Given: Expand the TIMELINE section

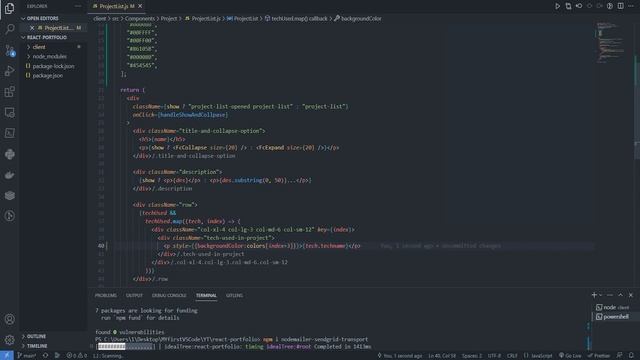Looking at the screenshot, I should [53, 346].
